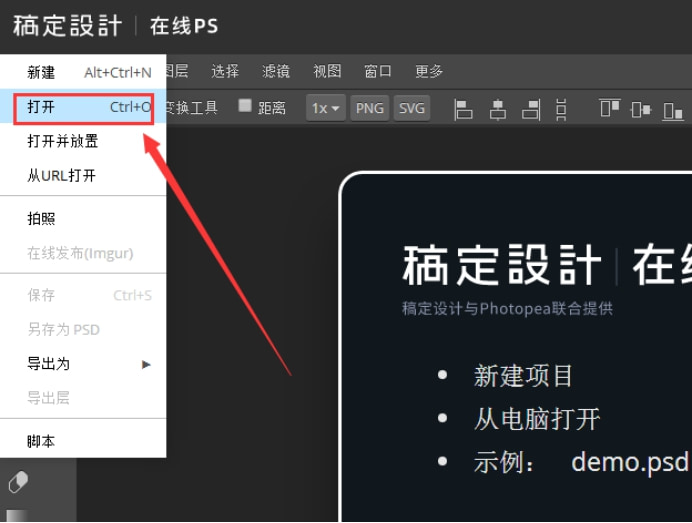Screen dimensions: 692x523
Task: Open the demo.psd example
Action: click(x=630, y=462)
